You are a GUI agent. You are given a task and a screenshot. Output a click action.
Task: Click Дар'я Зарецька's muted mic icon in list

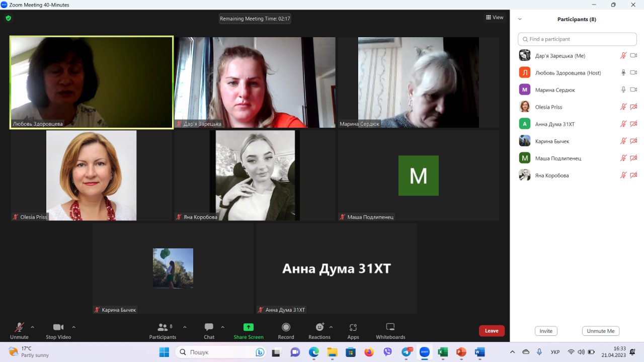(623, 56)
